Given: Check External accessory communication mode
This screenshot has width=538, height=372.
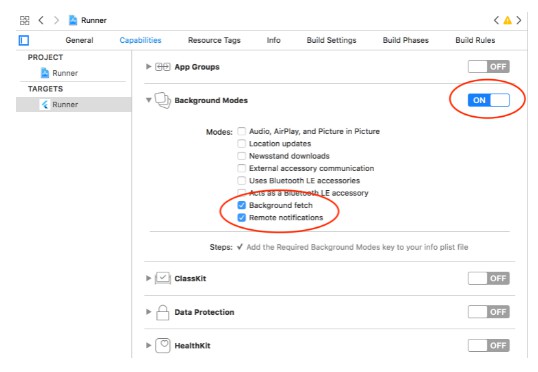Looking at the screenshot, I should [x=242, y=168].
